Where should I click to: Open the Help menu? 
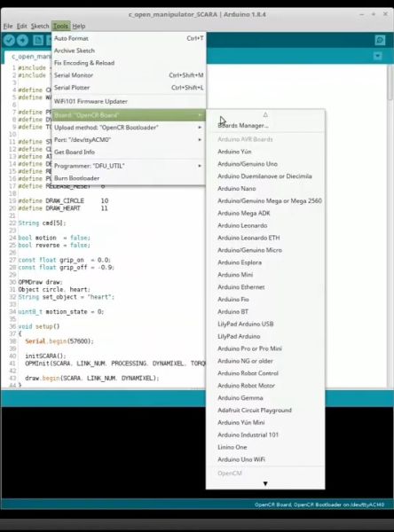pyautogui.click(x=79, y=26)
